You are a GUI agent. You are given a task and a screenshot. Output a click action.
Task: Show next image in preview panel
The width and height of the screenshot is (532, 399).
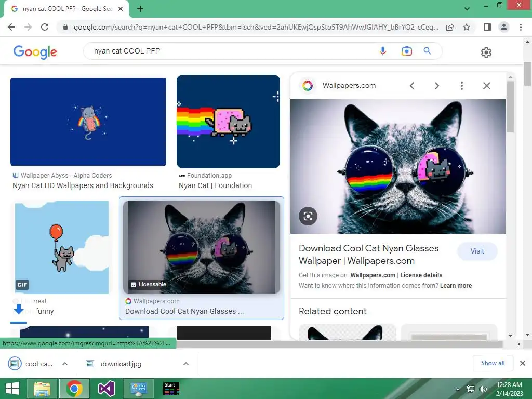[x=437, y=86]
